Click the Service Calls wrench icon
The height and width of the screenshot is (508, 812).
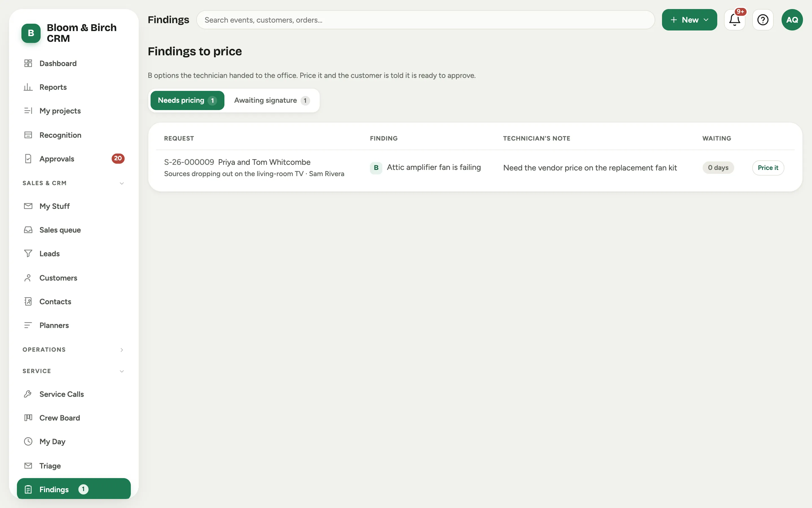point(28,394)
